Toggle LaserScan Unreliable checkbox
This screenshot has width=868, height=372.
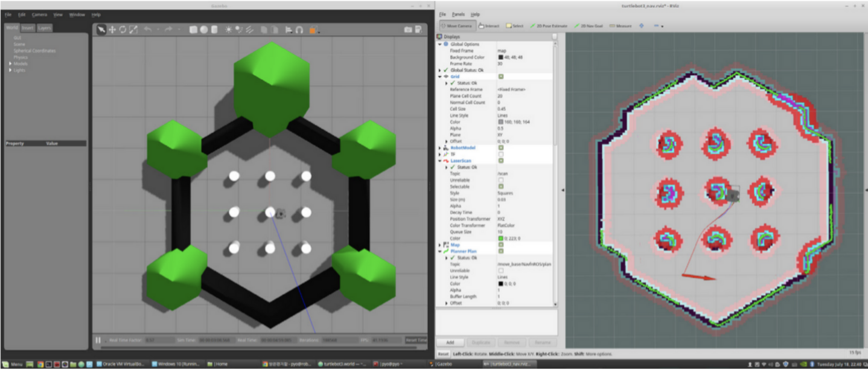click(x=501, y=180)
